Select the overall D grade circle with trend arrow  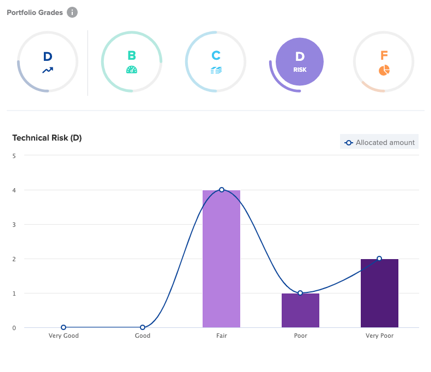tap(47, 62)
